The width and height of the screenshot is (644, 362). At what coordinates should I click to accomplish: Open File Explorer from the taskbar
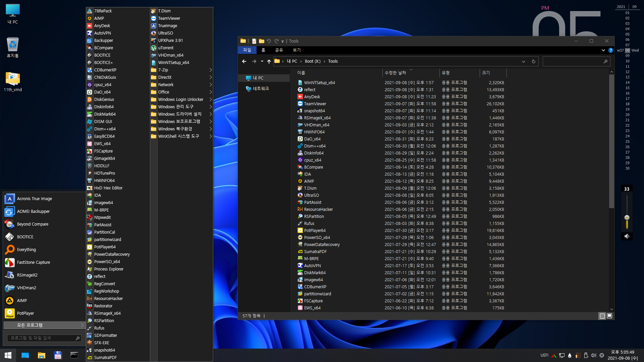[x=42, y=355]
